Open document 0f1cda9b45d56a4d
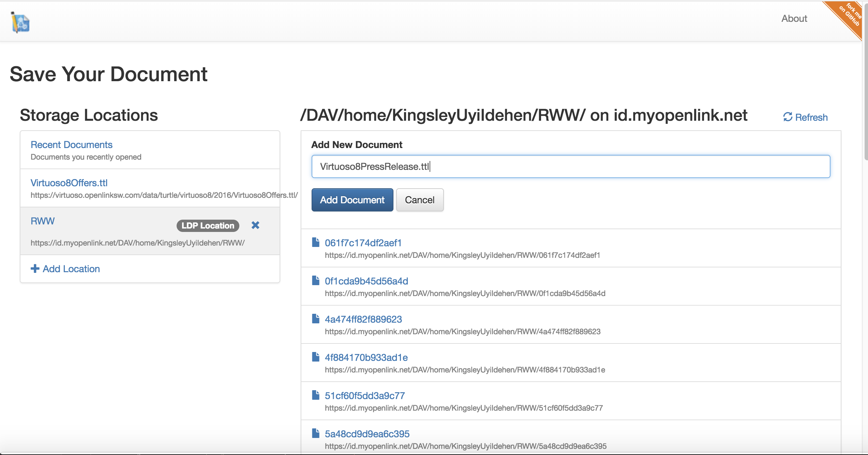Image resolution: width=868 pixels, height=455 pixels. click(x=366, y=281)
